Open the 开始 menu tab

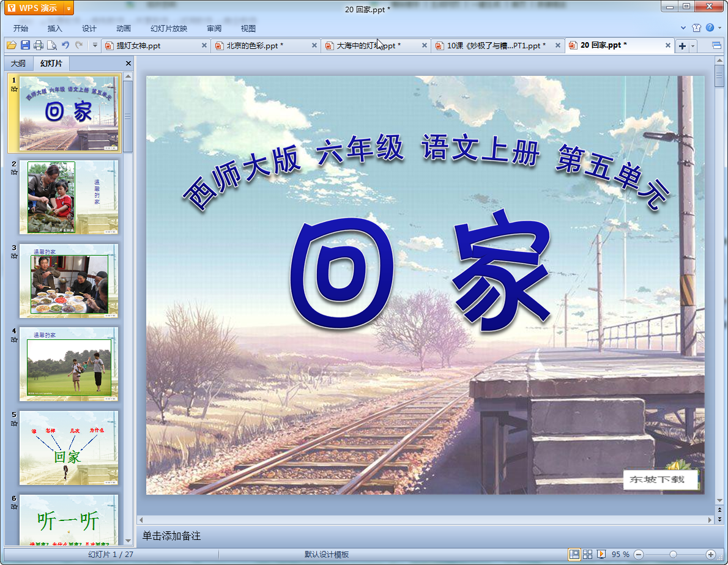click(20, 28)
